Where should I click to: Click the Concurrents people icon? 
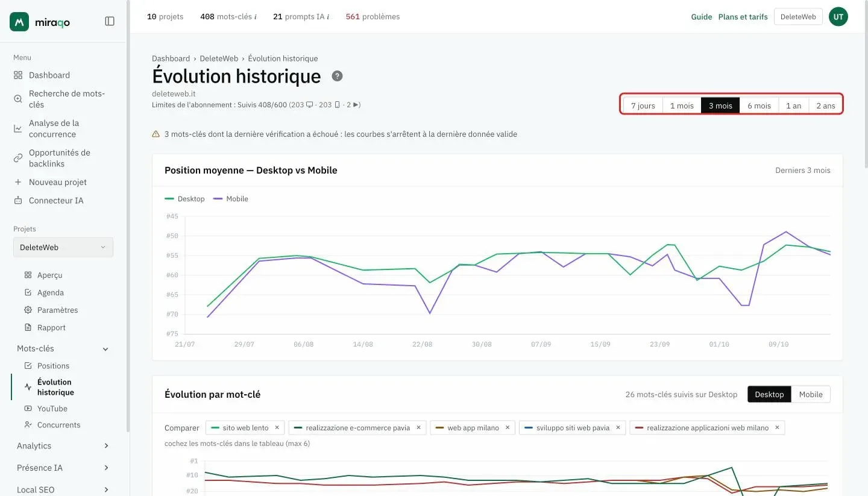[28, 425]
